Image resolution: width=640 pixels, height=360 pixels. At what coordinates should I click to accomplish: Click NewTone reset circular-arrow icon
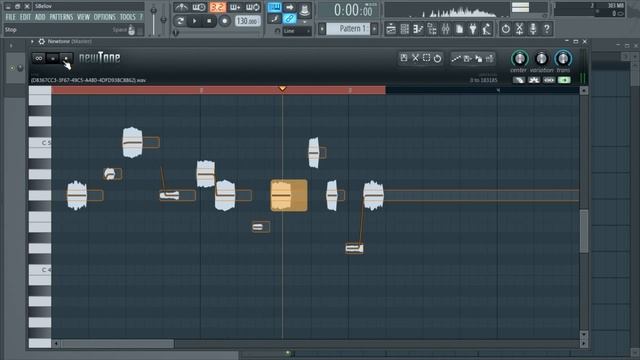[x=438, y=58]
